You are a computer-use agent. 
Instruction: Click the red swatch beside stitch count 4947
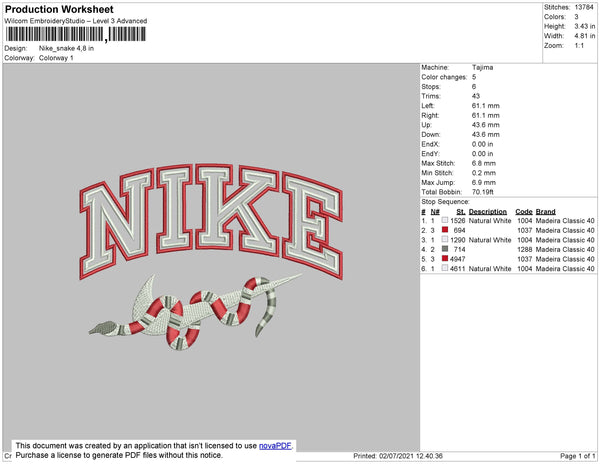[445, 259]
